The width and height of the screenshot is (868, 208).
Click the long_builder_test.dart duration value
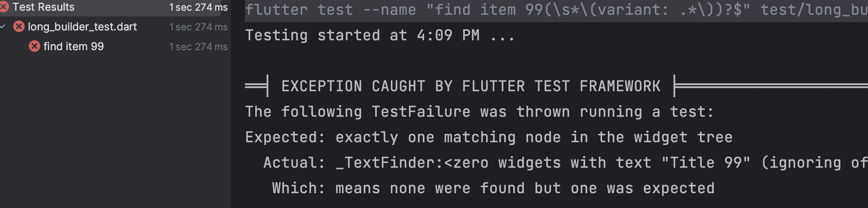[x=199, y=27]
